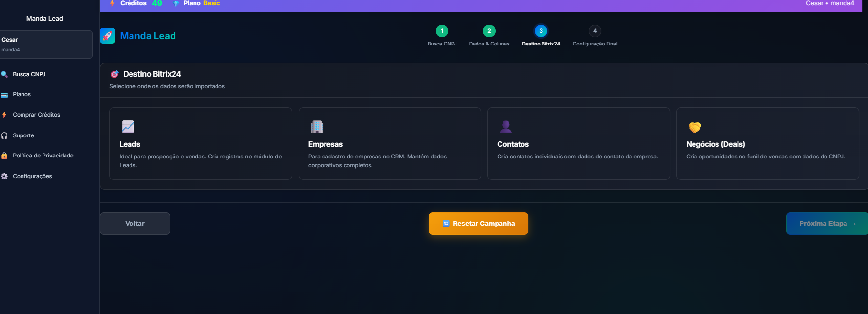
Task: Open Planos in the sidebar
Action: tap(22, 94)
